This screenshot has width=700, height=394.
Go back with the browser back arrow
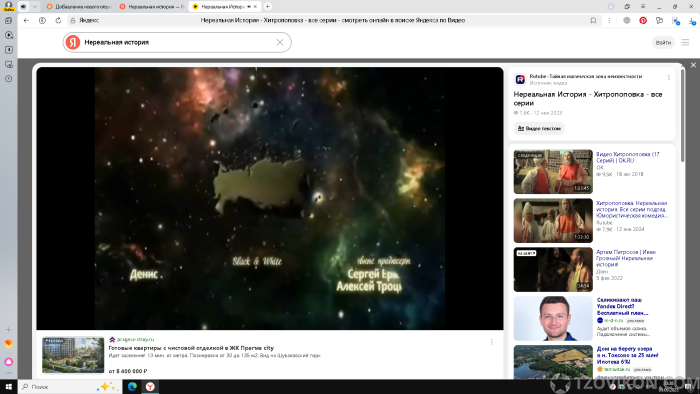click(x=26, y=21)
